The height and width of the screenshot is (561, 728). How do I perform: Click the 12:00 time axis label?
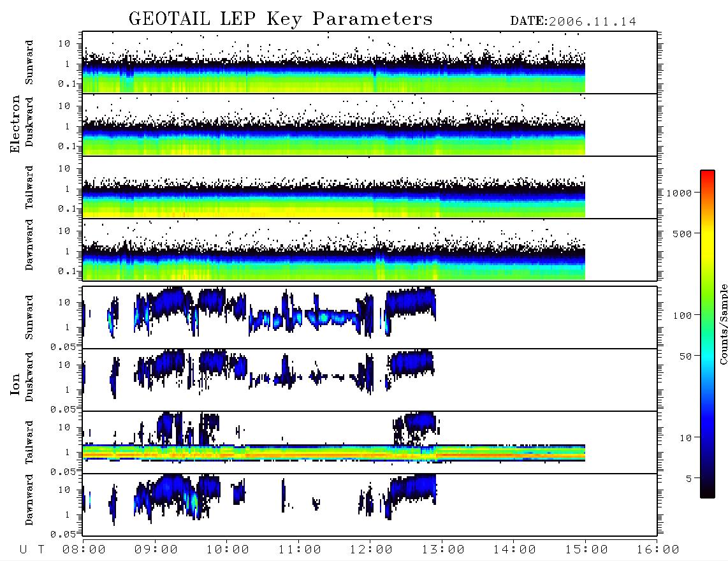[371, 550]
